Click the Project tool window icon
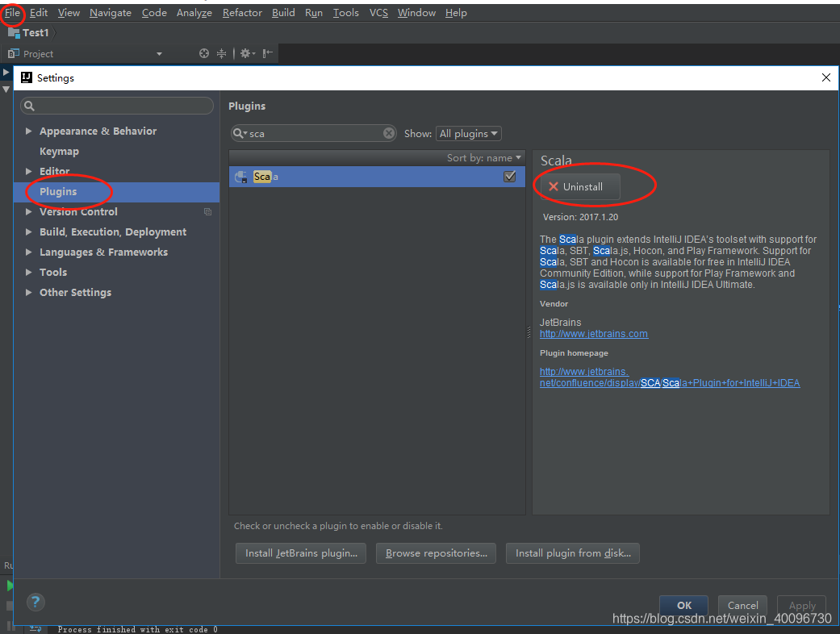 pyautogui.click(x=14, y=53)
